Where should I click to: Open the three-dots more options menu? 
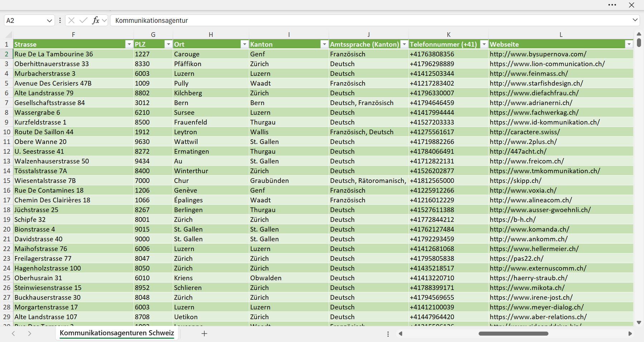[612, 5]
